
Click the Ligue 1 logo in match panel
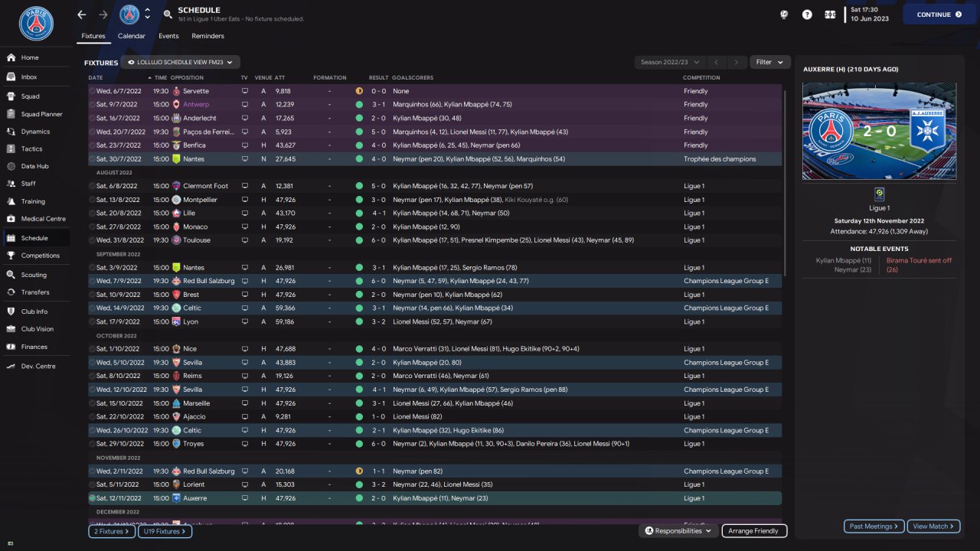[879, 194]
